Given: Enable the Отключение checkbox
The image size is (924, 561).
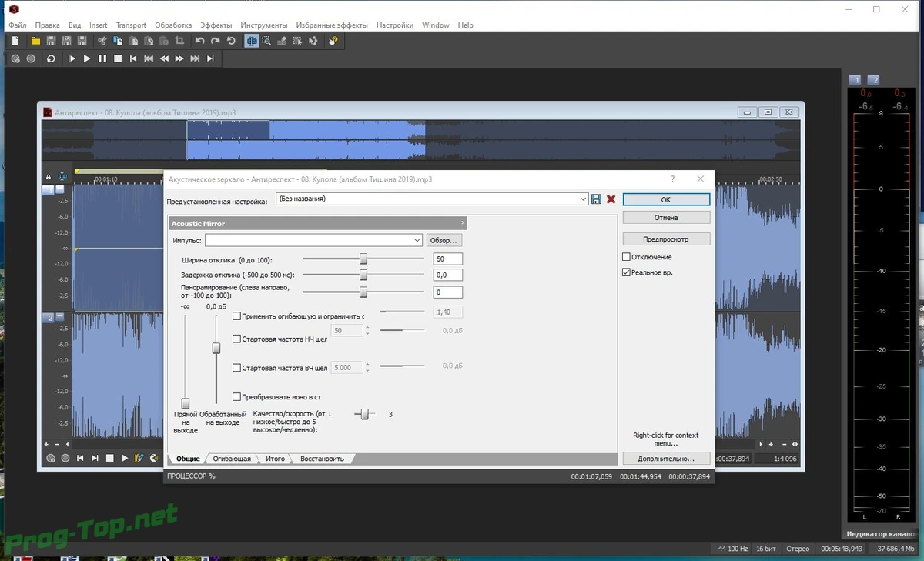Looking at the screenshot, I should 626,257.
